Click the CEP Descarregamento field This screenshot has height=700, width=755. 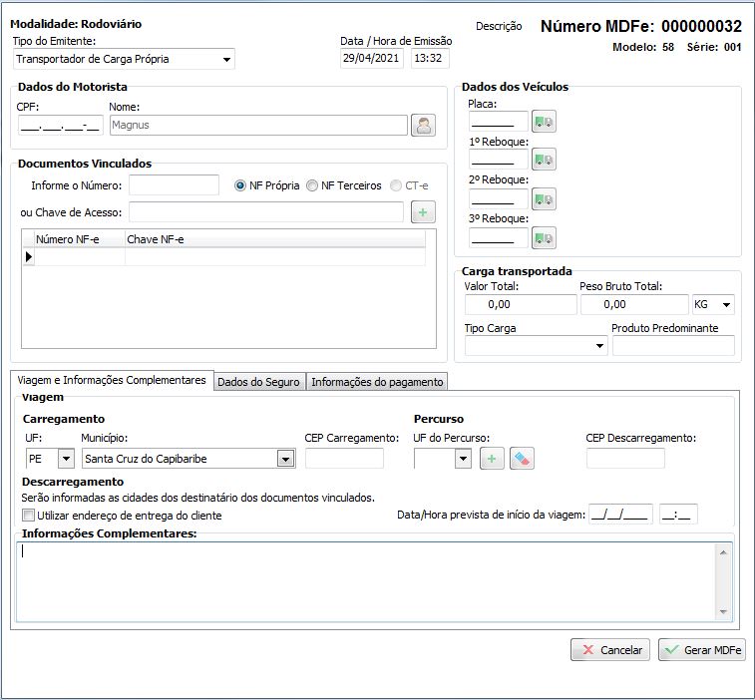tap(625, 459)
